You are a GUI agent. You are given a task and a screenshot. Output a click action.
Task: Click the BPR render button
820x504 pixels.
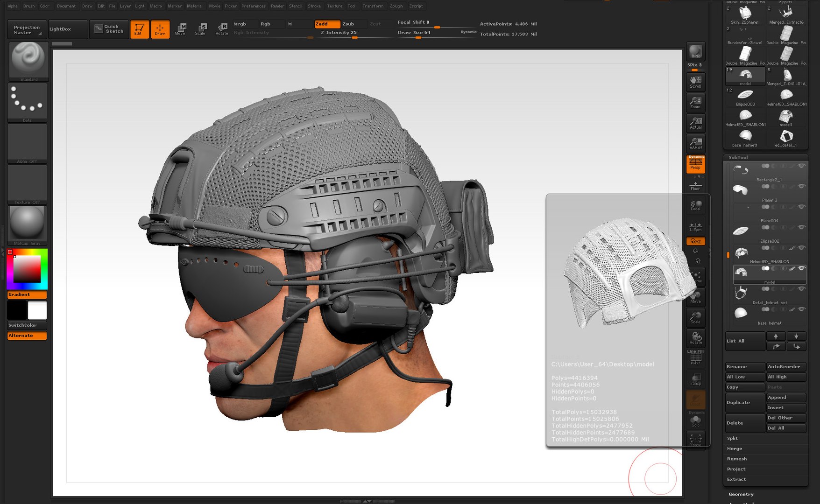tap(695, 51)
